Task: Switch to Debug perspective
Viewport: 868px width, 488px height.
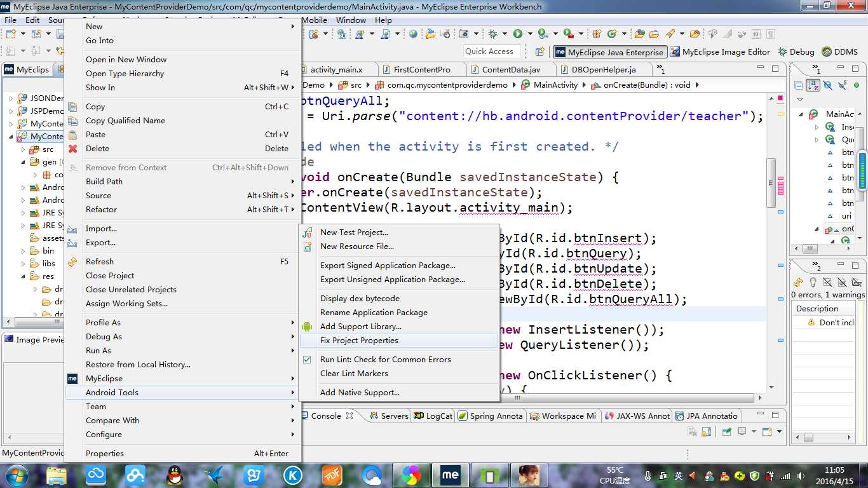Action: [796, 52]
